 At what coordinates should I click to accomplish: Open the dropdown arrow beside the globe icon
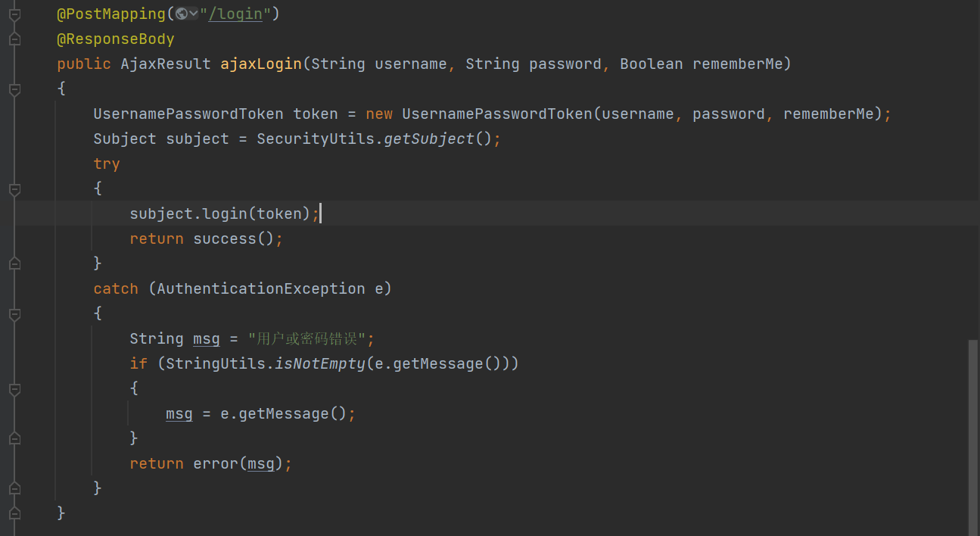[x=194, y=14]
